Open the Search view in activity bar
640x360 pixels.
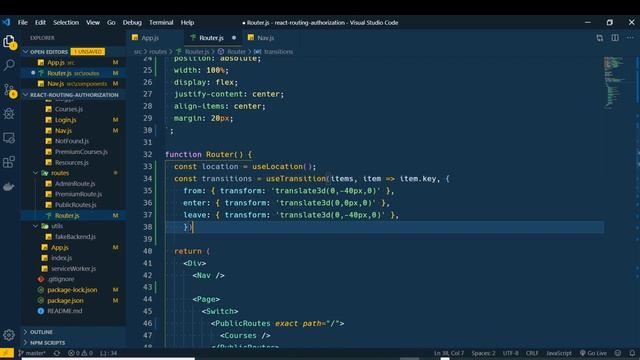9,65
